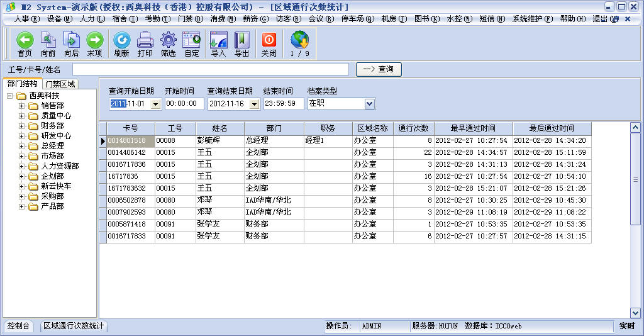The image size is (644, 336).
Task: Expand the 财务部 tree node
Action: coord(21,126)
